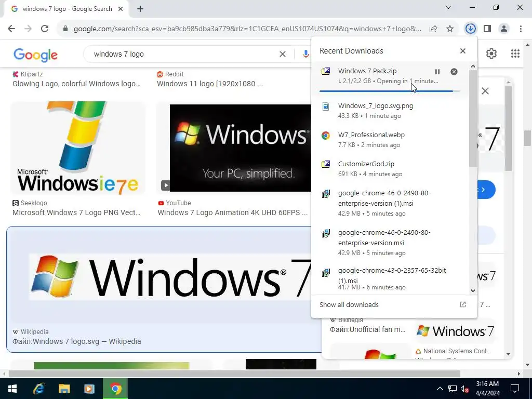Viewport: 532px width, 399px height.
Task: Click the download progress bar
Action: pyautogui.click(x=390, y=91)
